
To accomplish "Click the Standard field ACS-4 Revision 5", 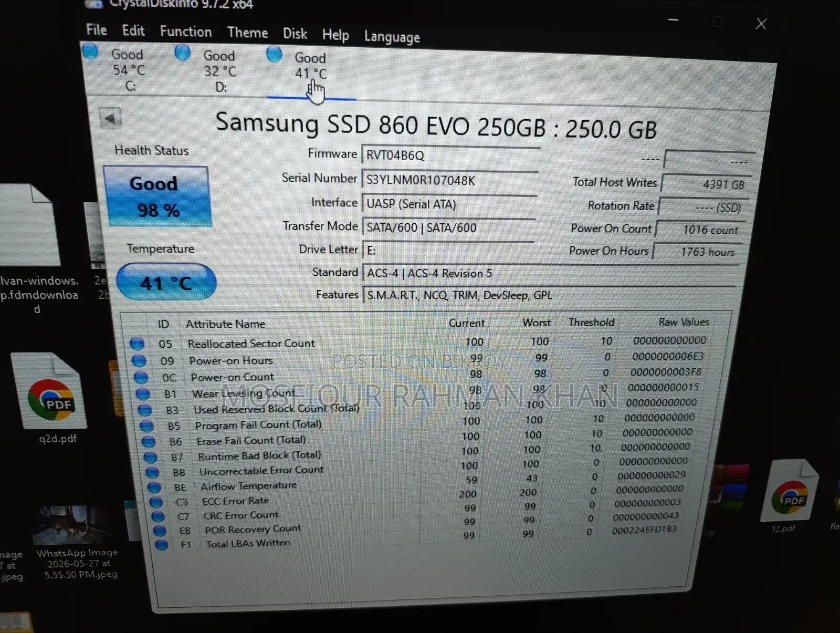I will pyautogui.click(x=550, y=273).
